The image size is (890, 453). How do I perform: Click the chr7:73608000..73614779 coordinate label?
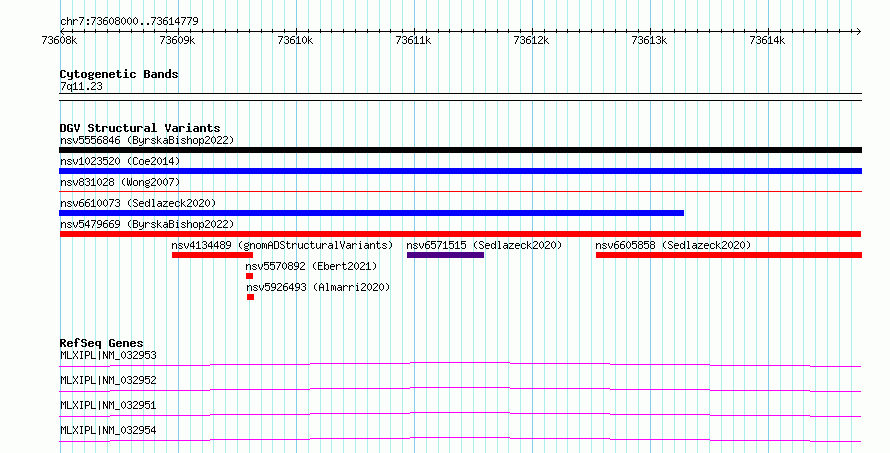point(129,21)
